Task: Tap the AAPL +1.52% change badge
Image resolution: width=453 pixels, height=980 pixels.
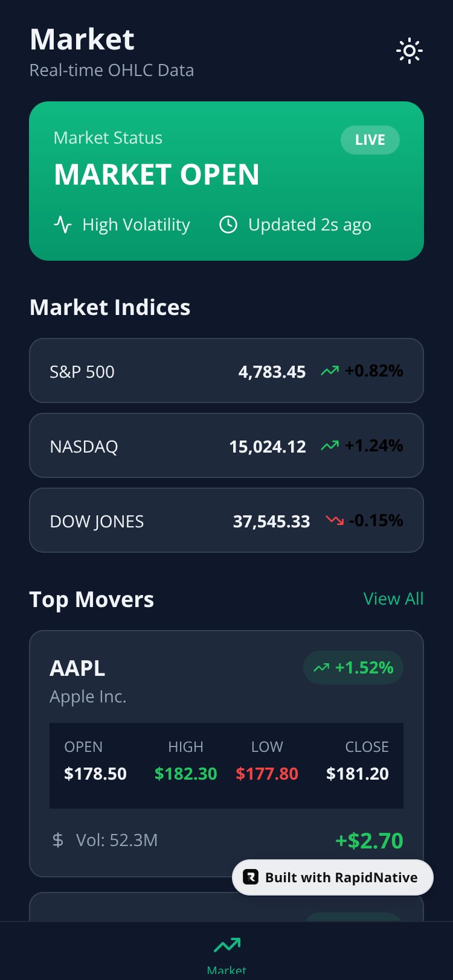Action: coord(353,667)
